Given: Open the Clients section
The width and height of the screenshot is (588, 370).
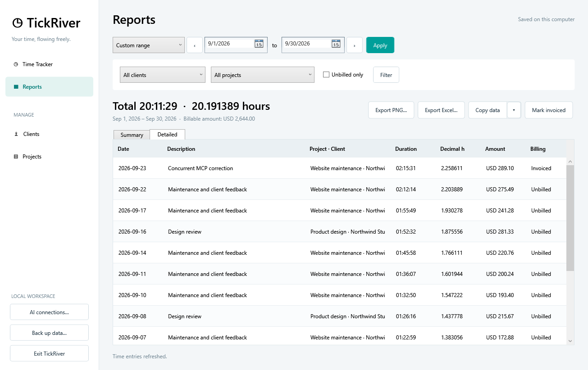Looking at the screenshot, I should pos(50,134).
